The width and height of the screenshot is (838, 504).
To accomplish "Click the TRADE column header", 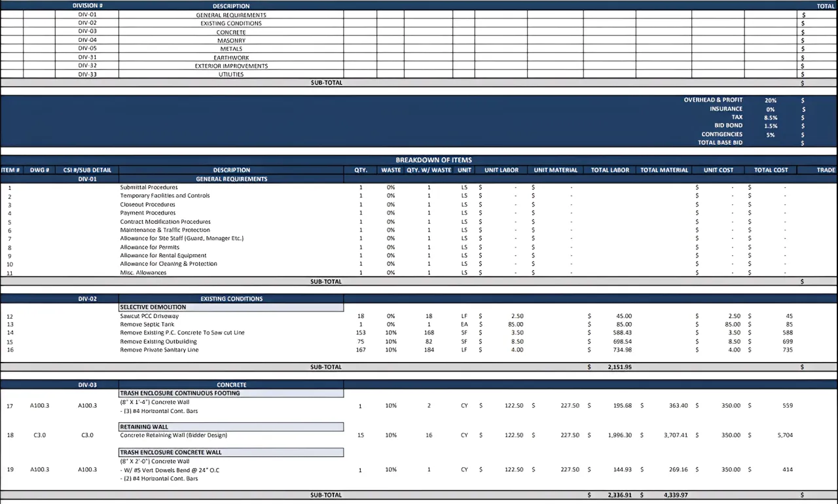I will pyautogui.click(x=826, y=170).
